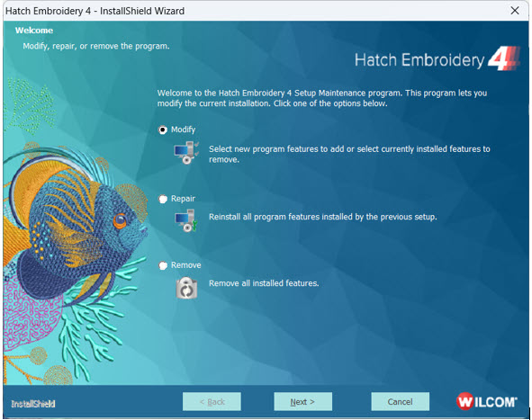Click the 'Select new program features' description
The width and height of the screenshot is (532, 420).
(x=349, y=154)
